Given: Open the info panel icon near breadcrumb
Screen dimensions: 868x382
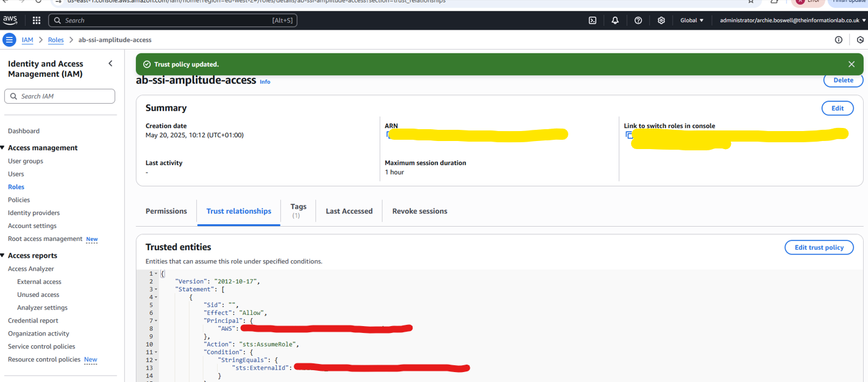Looking at the screenshot, I should (x=838, y=40).
